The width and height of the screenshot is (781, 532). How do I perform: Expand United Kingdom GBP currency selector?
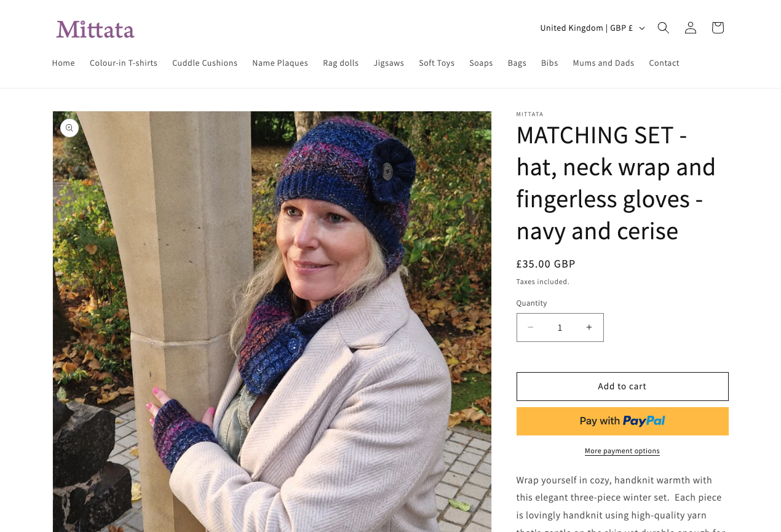tap(592, 28)
